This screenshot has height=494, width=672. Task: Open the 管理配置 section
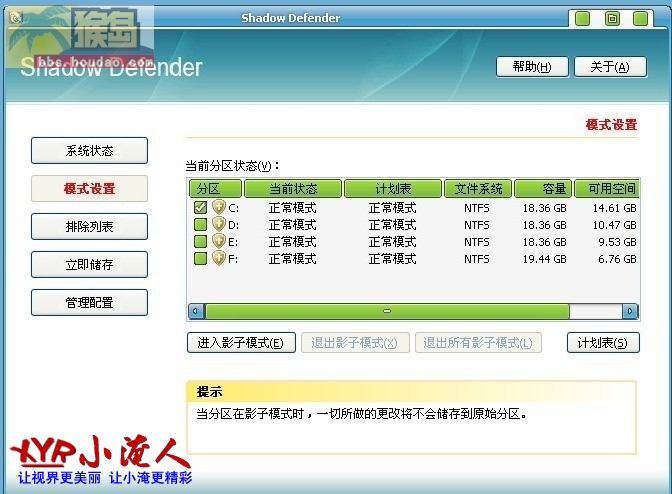[89, 302]
